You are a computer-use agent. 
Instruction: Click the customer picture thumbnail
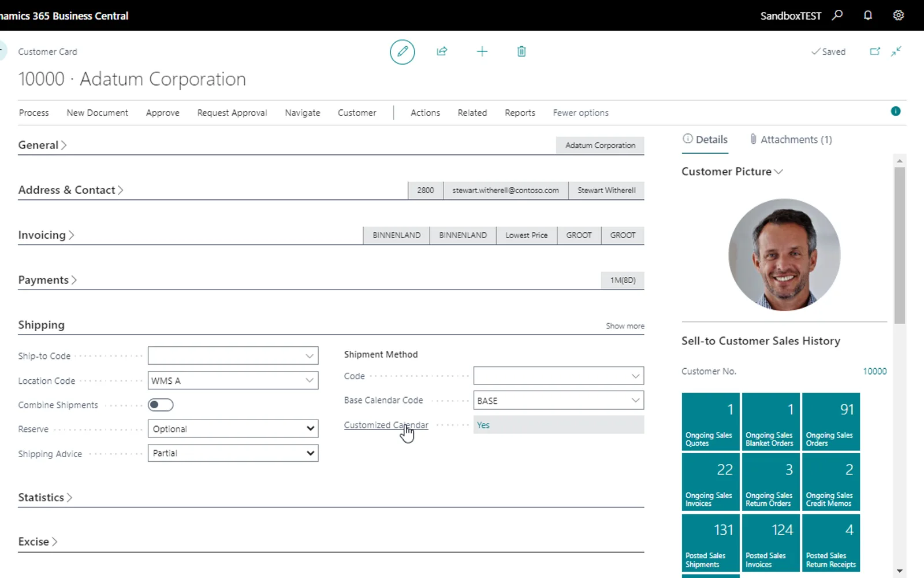click(784, 254)
